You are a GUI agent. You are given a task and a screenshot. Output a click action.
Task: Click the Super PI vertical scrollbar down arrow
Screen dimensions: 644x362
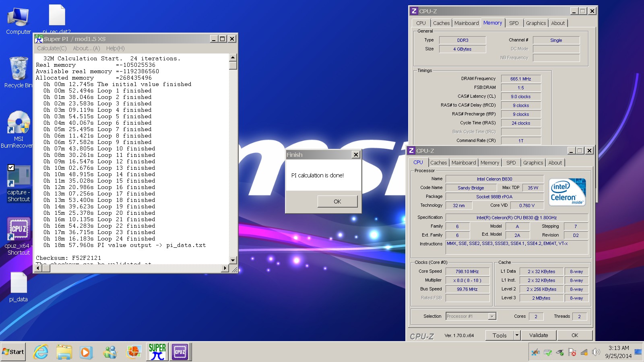click(x=233, y=260)
